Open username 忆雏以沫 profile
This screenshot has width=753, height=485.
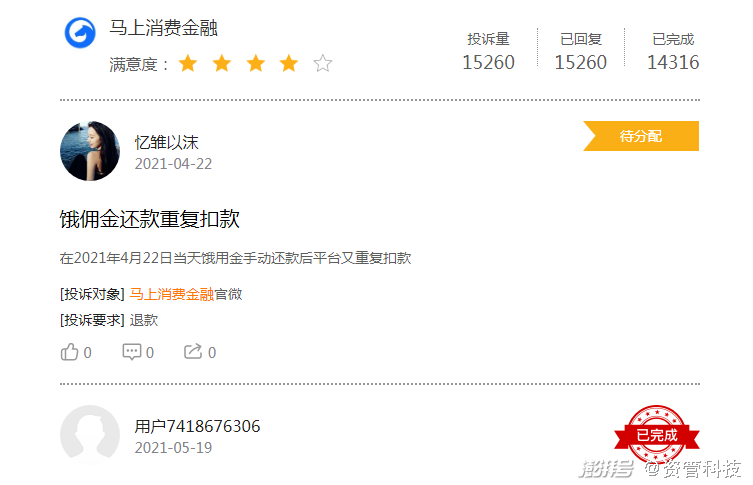pyautogui.click(x=167, y=142)
